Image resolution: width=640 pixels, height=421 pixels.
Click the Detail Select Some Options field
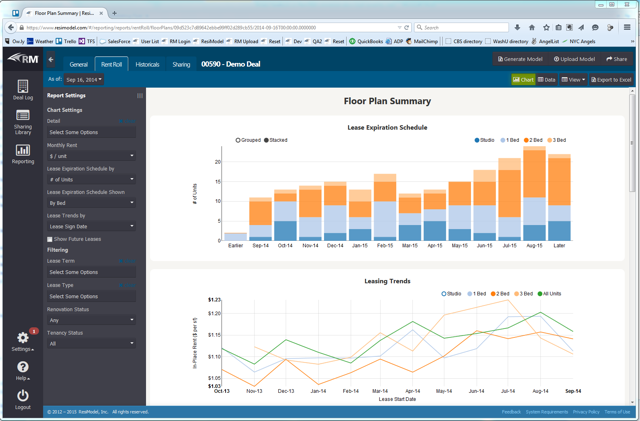click(91, 132)
